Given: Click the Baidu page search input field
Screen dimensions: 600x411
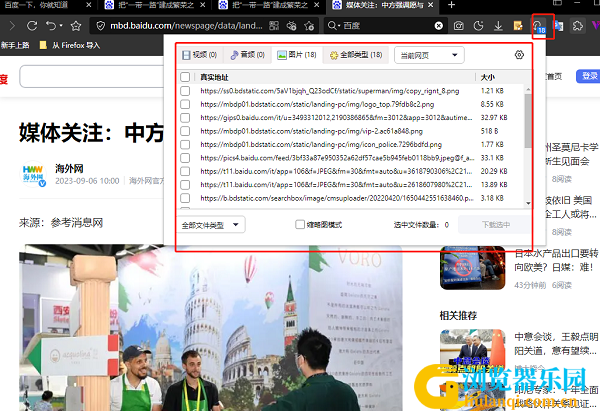Looking at the screenshot, I should 92,77.
